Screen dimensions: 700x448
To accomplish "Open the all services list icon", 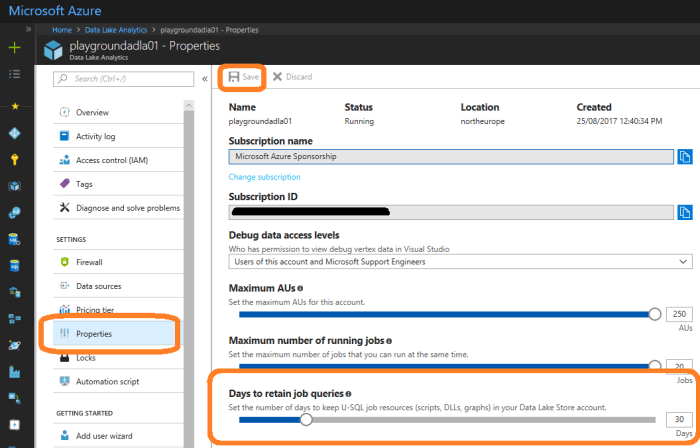I will click(x=14, y=74).
